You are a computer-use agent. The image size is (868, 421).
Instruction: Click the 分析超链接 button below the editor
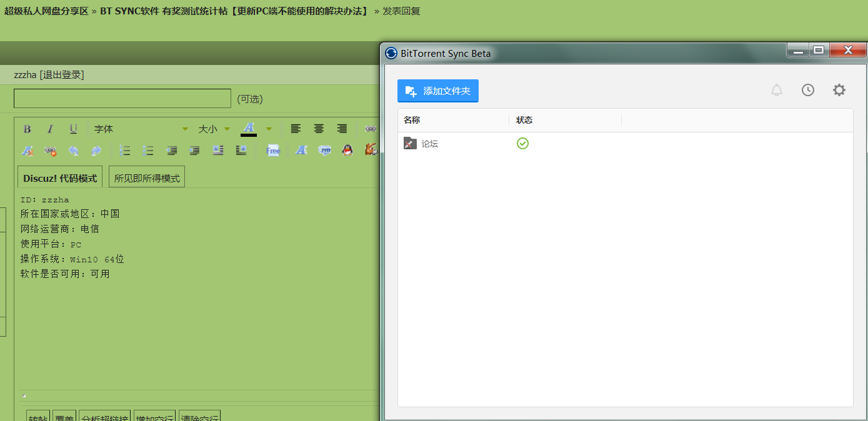pos(104,416)
